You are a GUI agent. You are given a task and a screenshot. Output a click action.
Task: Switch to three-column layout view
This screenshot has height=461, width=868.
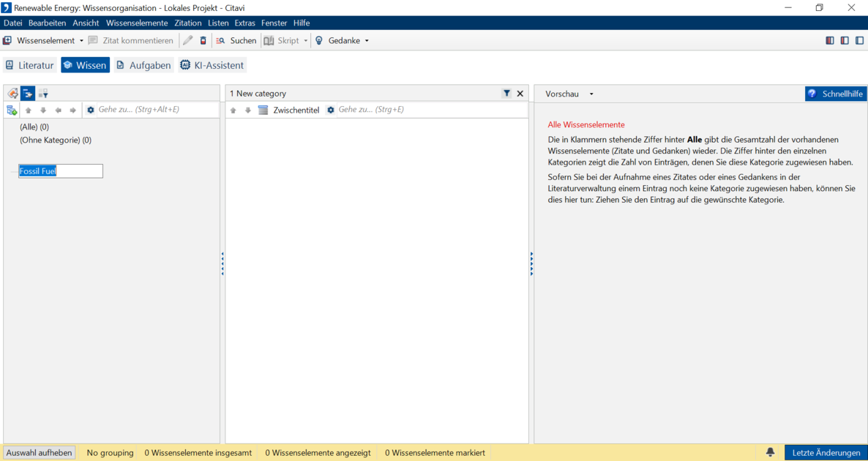pos(830,41)
